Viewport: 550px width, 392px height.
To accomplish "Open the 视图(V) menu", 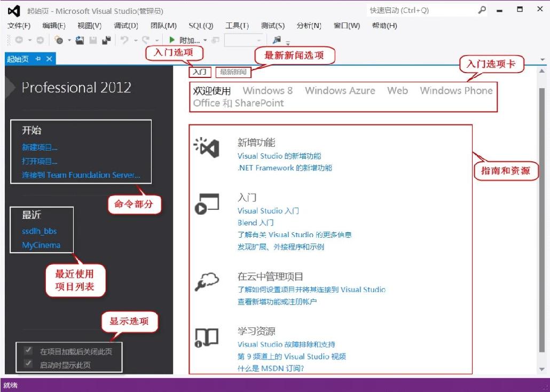I will click(x=90, y=26).
